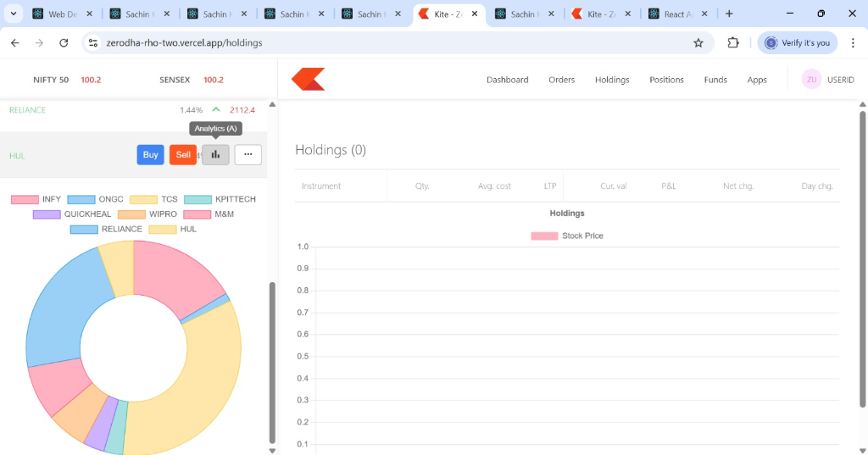Click the RELIANCE price 2112.4
This screenshot has height=455, width=868.
point(242,110)
